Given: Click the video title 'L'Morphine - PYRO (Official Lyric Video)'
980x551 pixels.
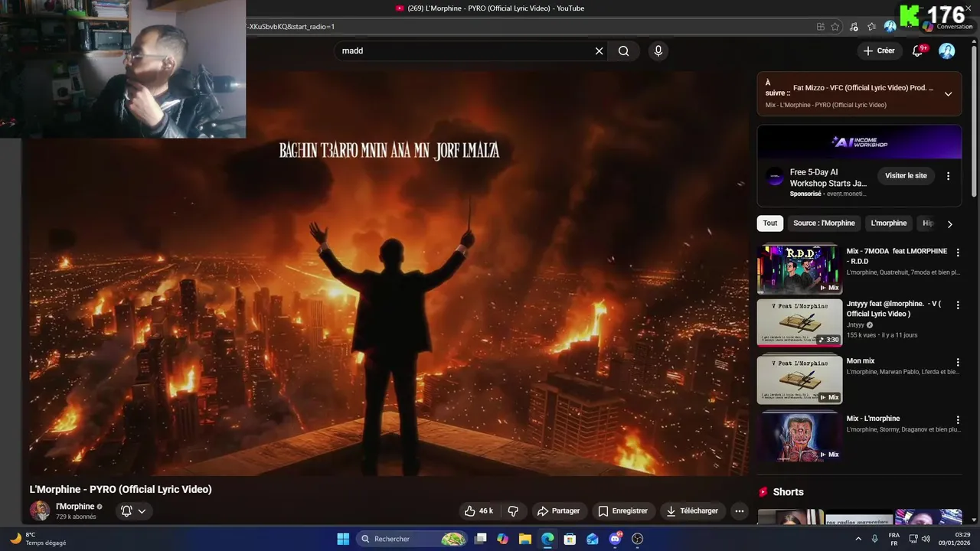Looking at the screenshot, I should 120,489.
